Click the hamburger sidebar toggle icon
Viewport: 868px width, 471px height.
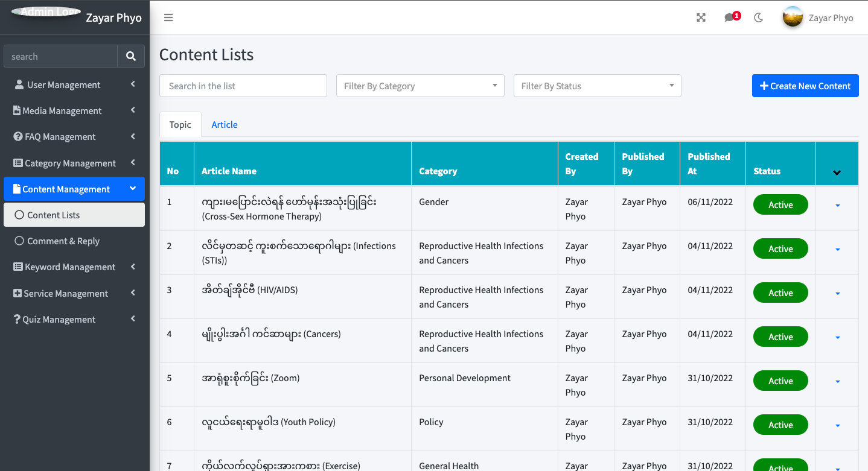pos(168,17)
